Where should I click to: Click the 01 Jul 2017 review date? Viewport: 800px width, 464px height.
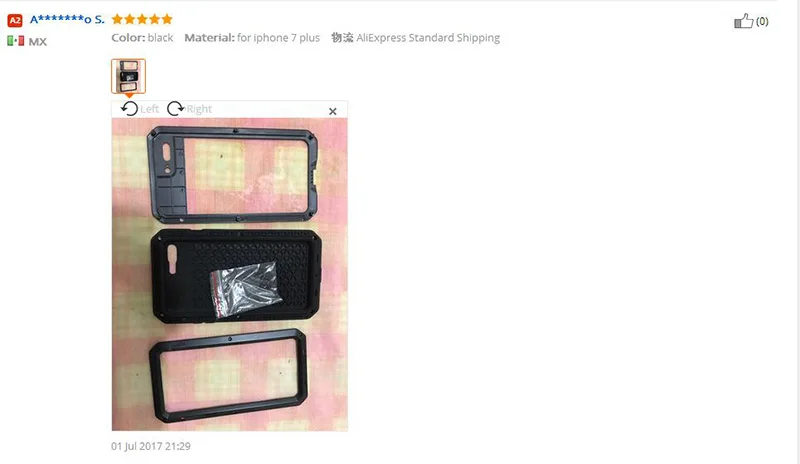point(151,446)
